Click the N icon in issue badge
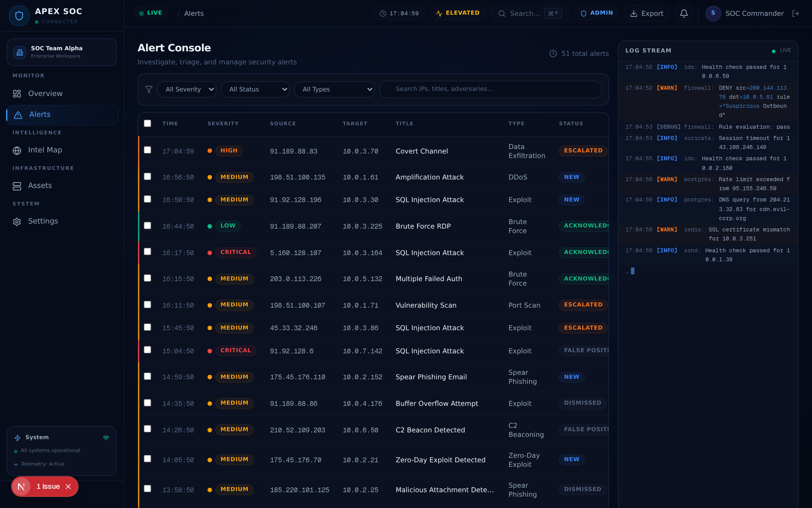Screen dimensions: 812x508 tap(21, 487)
